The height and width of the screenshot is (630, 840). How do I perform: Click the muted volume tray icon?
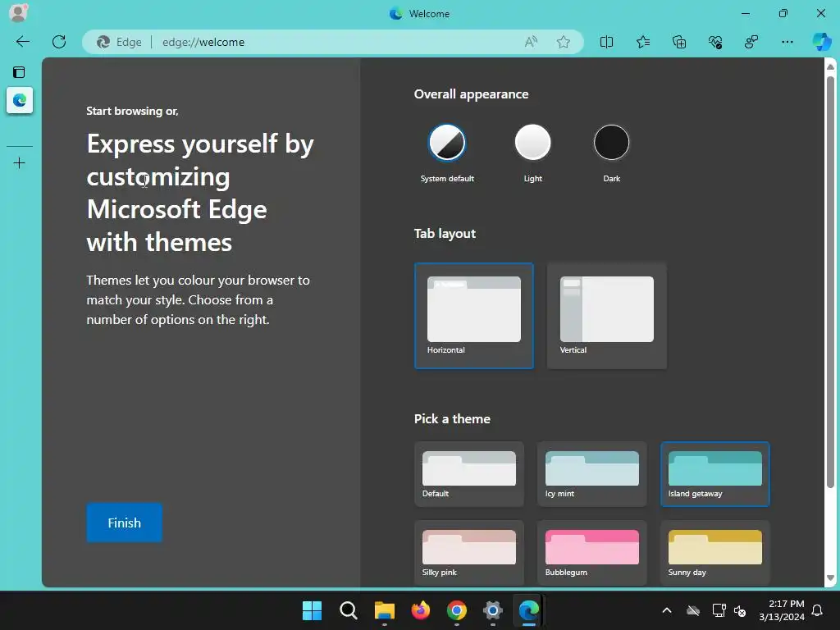[x=740, y=610]
